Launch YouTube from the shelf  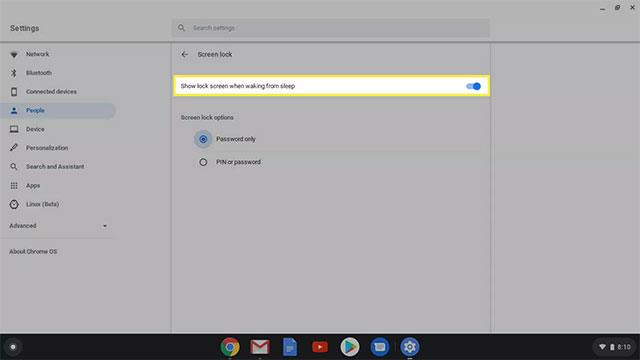point(320,347)
